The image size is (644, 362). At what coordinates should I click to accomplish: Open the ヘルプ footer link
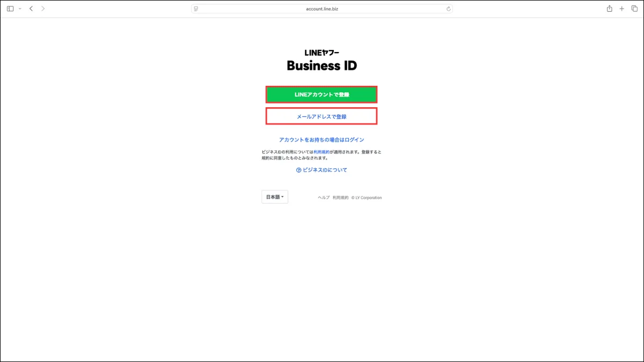(x=324, y=198)
